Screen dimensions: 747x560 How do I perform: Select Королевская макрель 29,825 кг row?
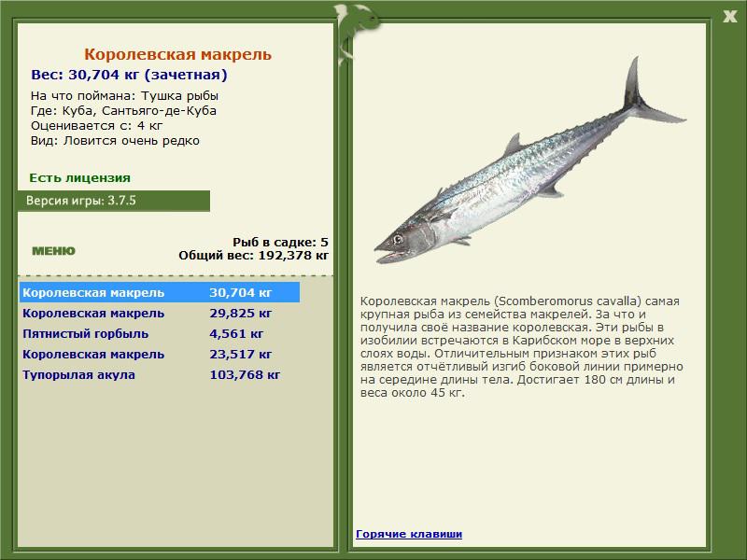(160, 314)
